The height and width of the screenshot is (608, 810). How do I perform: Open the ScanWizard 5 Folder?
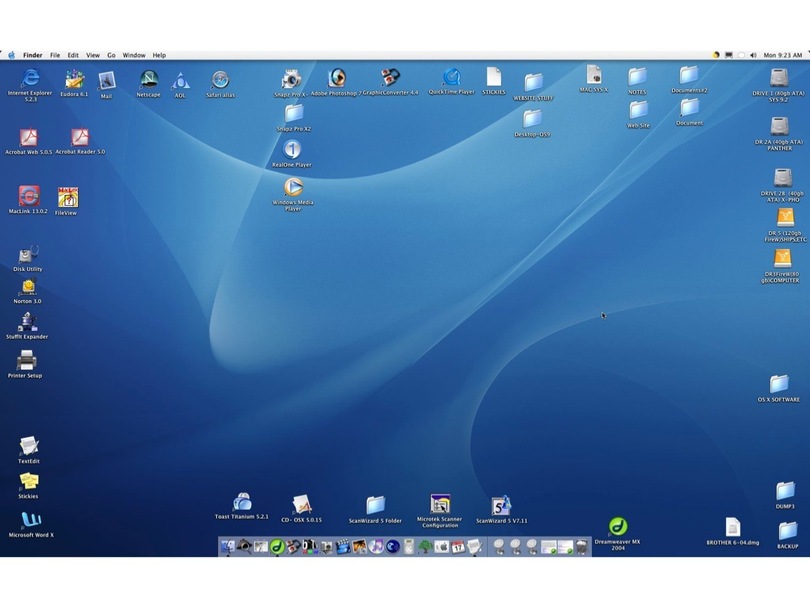point(375,505)
